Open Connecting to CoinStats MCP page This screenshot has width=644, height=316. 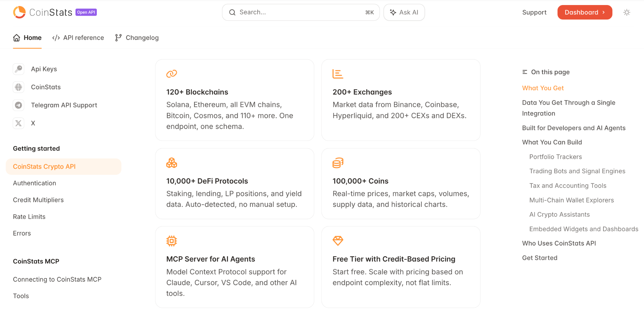tap(57, 279)
